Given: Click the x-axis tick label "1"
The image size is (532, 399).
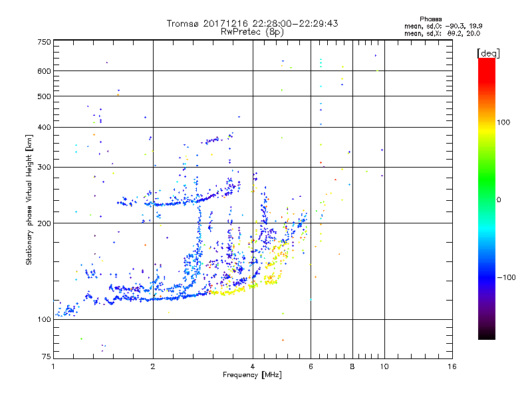Looking at the screenshot, I should 53,366.
